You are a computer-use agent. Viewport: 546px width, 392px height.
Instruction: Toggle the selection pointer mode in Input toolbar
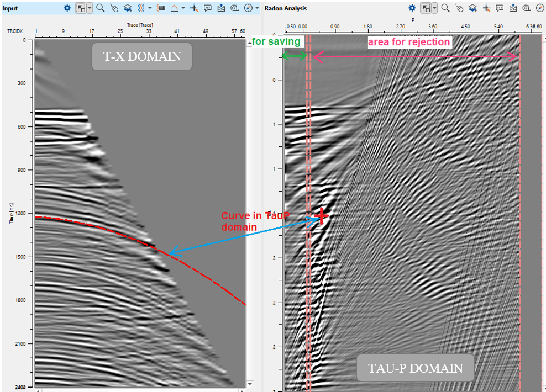[81, 8]
